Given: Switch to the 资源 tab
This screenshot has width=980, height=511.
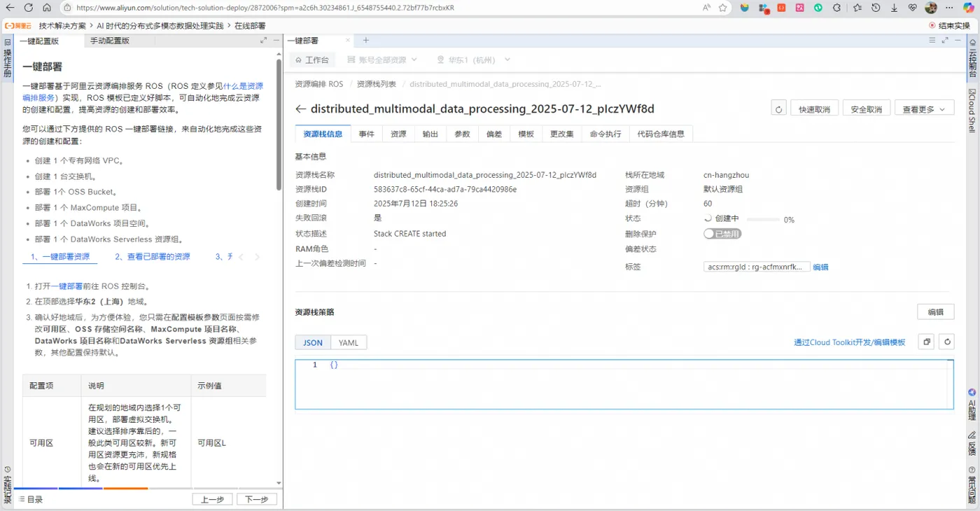Looking at the screenshot, I should click(x=398, y=134).
